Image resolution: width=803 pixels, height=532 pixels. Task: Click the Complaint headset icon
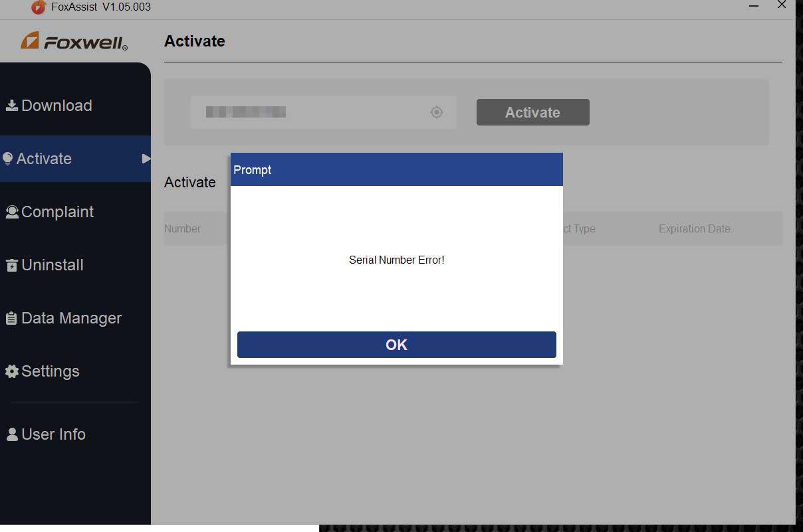point(12,212)
